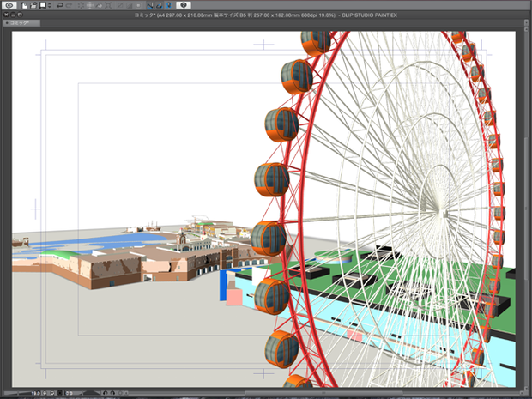Open a file with the folder icon
The width and height of the screenshot is (532, 399).
tap(33, 5)
